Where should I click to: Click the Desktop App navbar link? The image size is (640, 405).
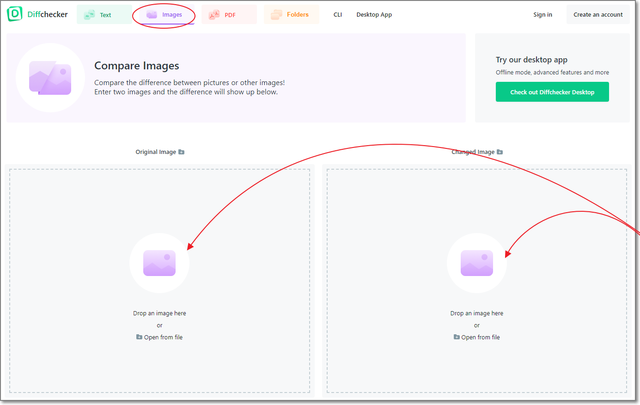(x=374, y=15)
